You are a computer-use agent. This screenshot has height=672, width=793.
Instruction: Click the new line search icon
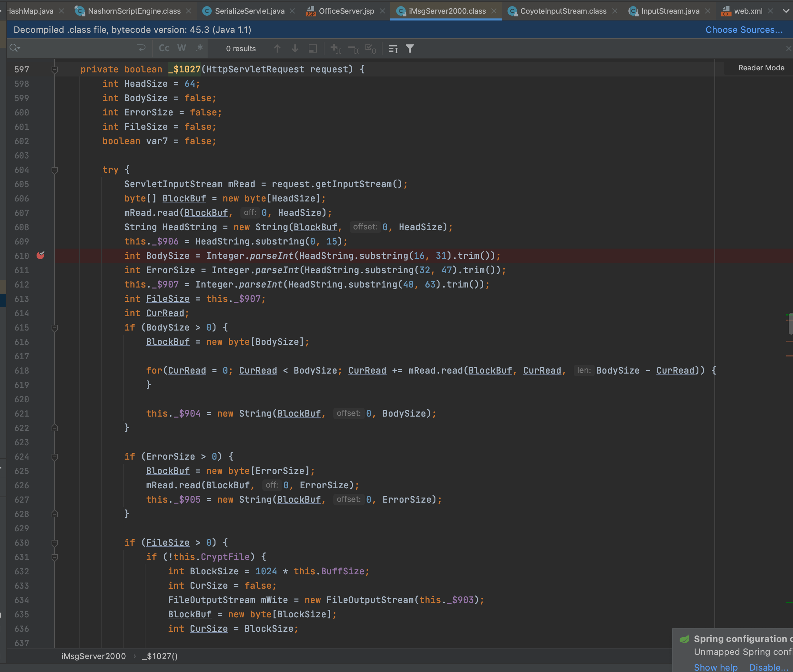[x=141, y=48]
